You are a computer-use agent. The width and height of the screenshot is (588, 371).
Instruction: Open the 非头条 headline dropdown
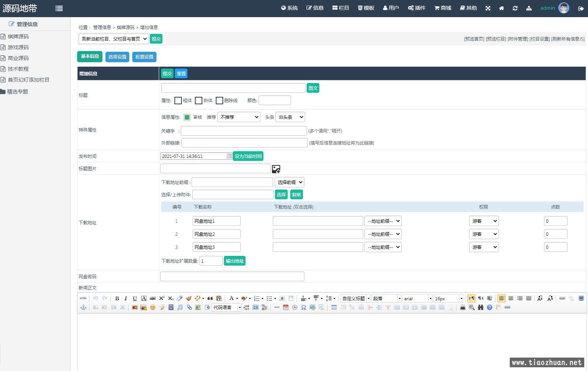click(290, 117)
